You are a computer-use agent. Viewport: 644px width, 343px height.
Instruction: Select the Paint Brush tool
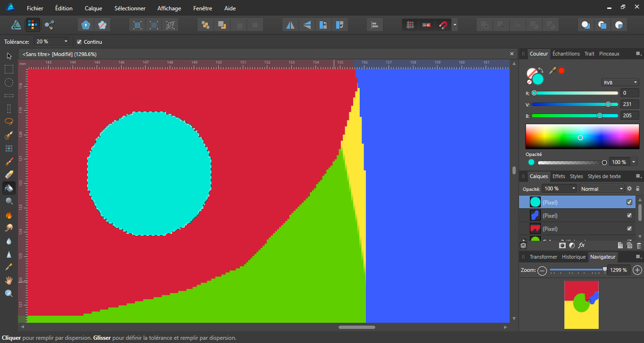9,161
